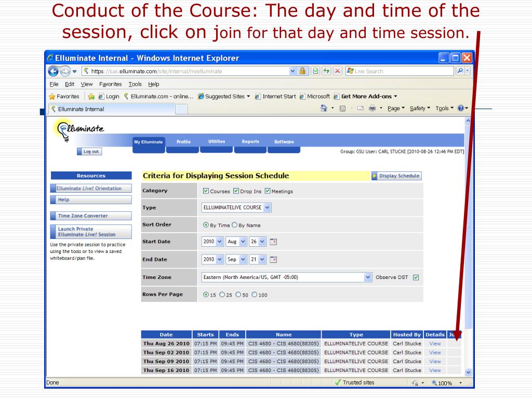Screen dimensions: 532x399
Task: Open the ELLUMINATELIVE COURSE type dropdown
Action: tap(236, 207)
